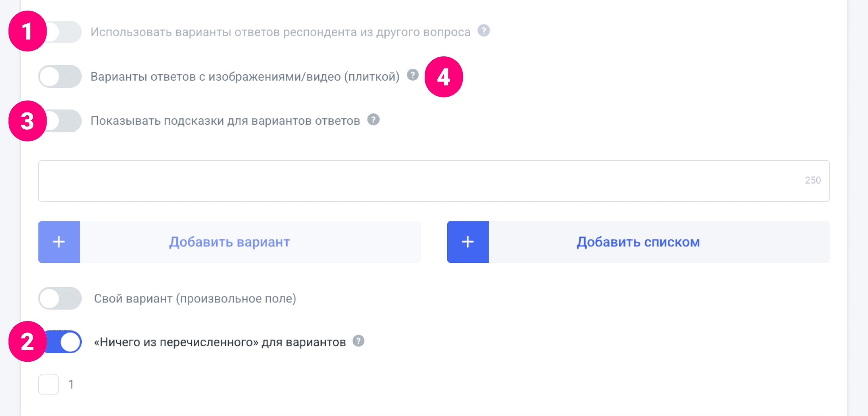Click help icon beside "Ничего из перечисленного"
Viewport: 868px width, 416px height.
pos(359,341)
